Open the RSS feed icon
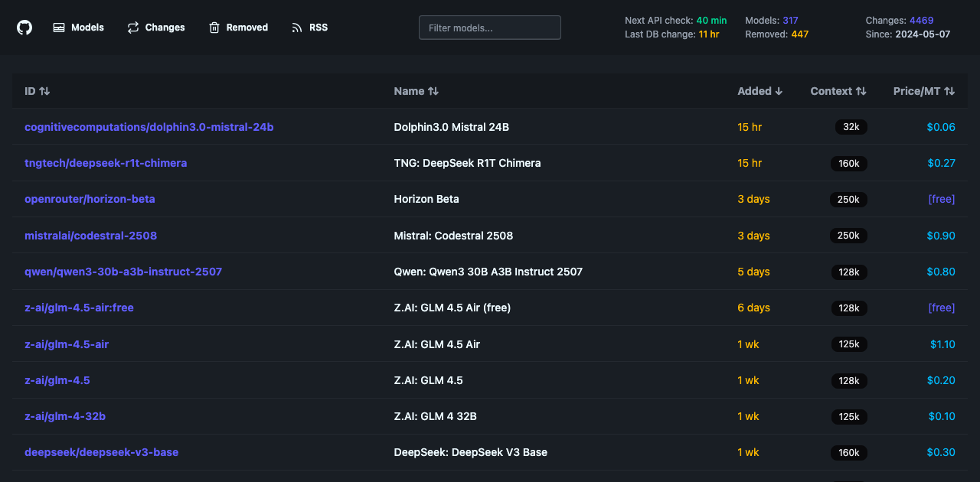This screenshot has height=482, width=980. pos(296,27)
